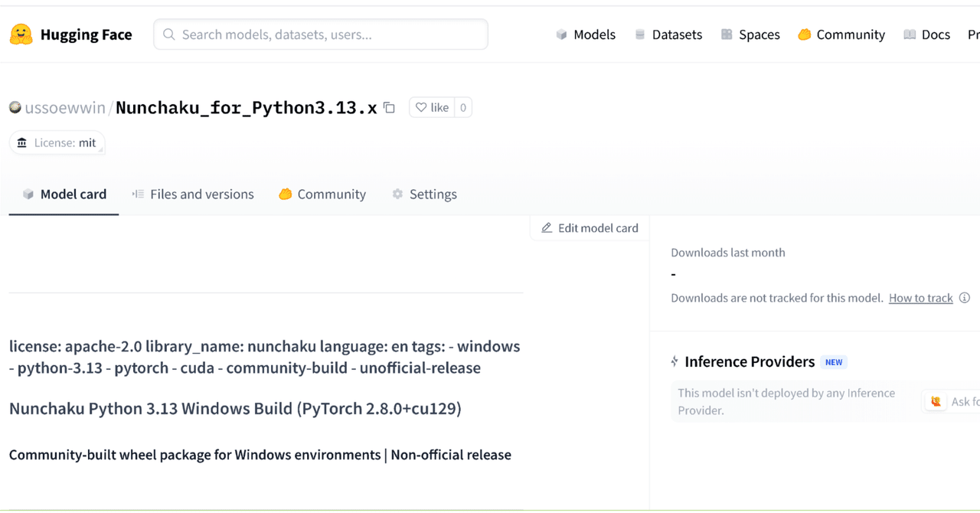
Task: Open the Community tab of this model
Action: click(x=322, y=194)
